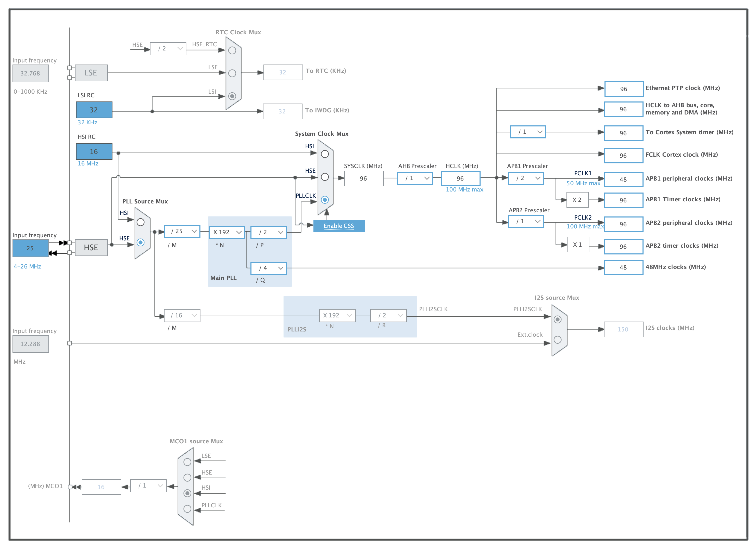Image resolution: width=756 pixels, height=550 pixels.
Task: Choose HSI in System Clock Mux
Action: pos(325,154)
